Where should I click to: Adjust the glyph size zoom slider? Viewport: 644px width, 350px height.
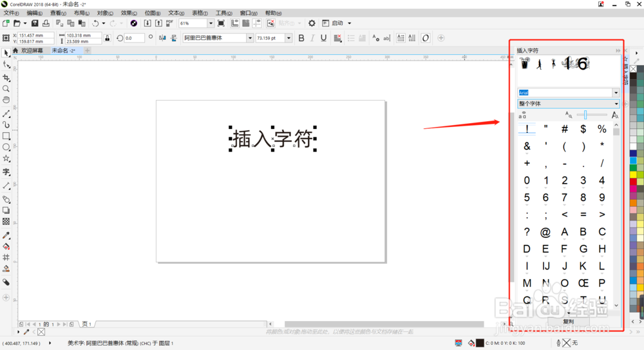pyautogui.click(x=585, y=115)
